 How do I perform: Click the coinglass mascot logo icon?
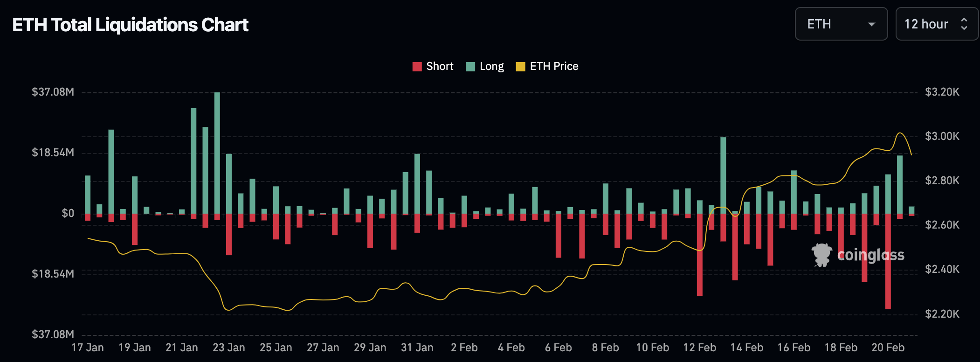(821, 255)
